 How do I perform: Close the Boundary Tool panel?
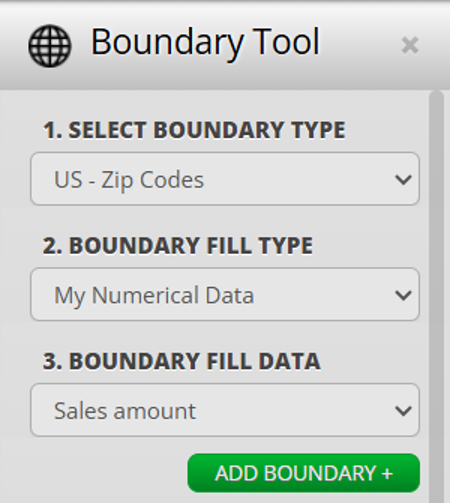pyautogui.click(x=410, y=45)
